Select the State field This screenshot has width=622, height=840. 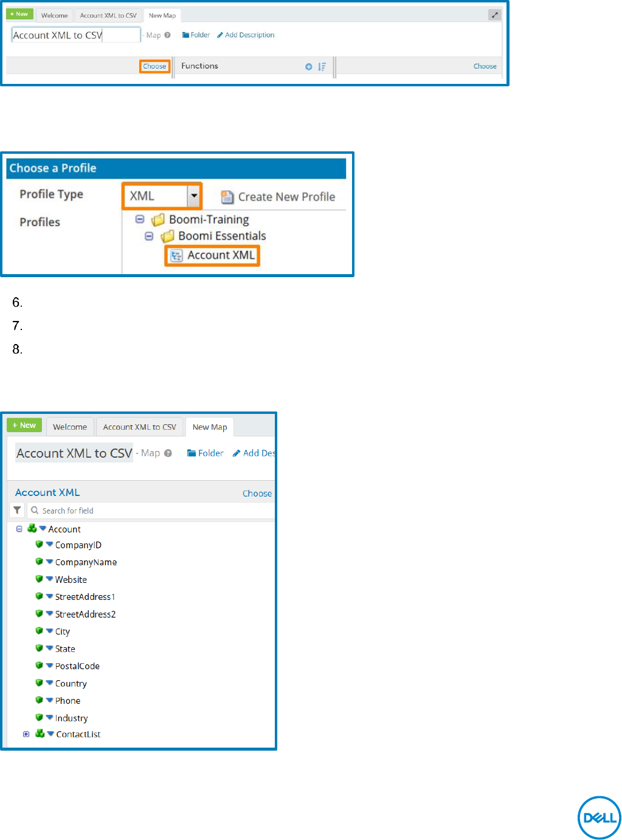(65, 649)
